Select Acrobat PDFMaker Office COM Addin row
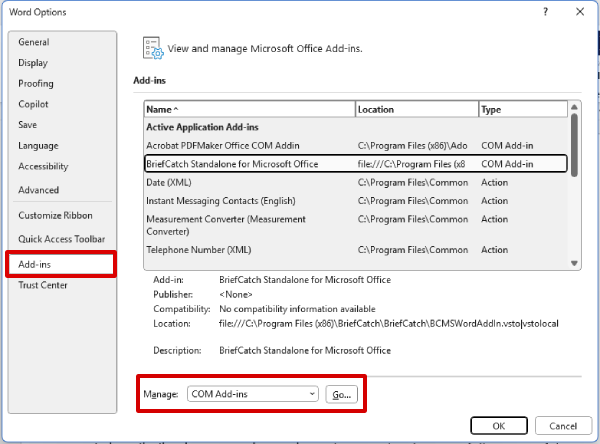Image resolution: width=600 pixels, height=444 pixels. tap(356, 146)
